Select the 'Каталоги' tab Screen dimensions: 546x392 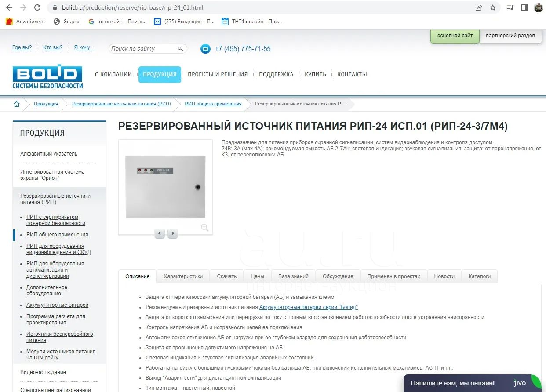(x=479, y=276)
